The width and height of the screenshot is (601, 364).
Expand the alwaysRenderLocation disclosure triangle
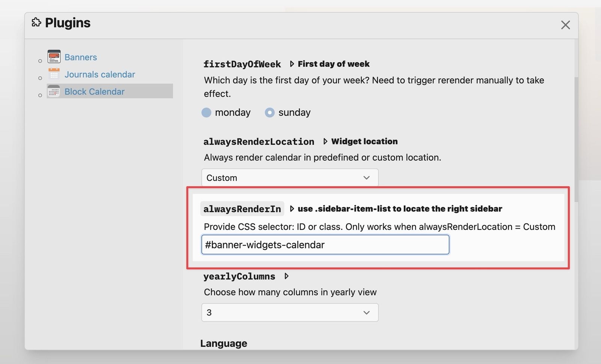(325, 142)
